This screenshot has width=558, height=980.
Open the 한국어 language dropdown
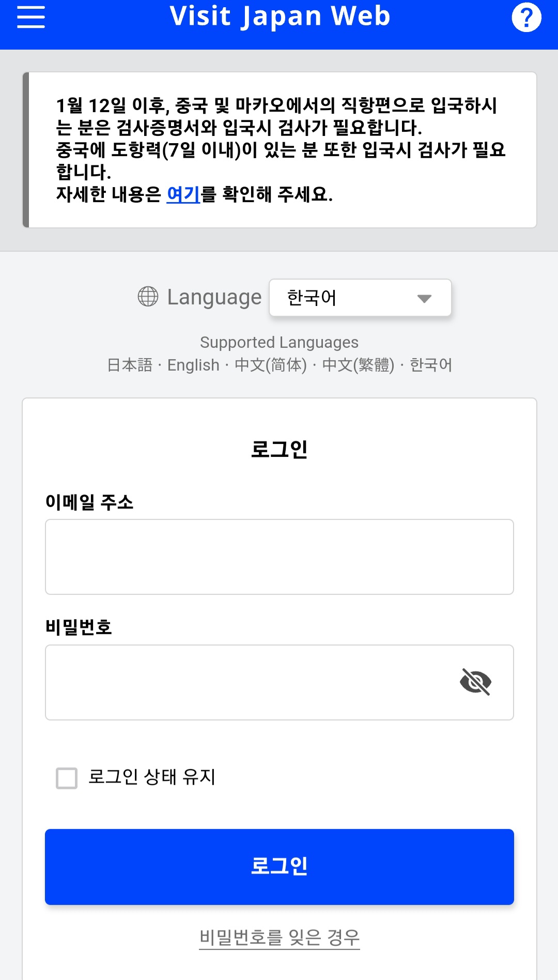(x=360, y=298)
